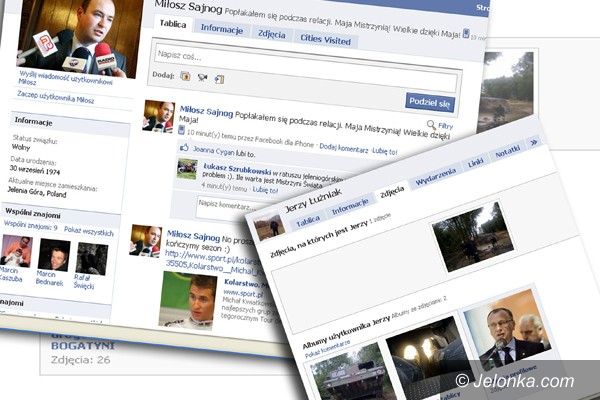Screen dimensions: 600x400
Task: Click the Podziel się button
Action: (x=429, y=102)
